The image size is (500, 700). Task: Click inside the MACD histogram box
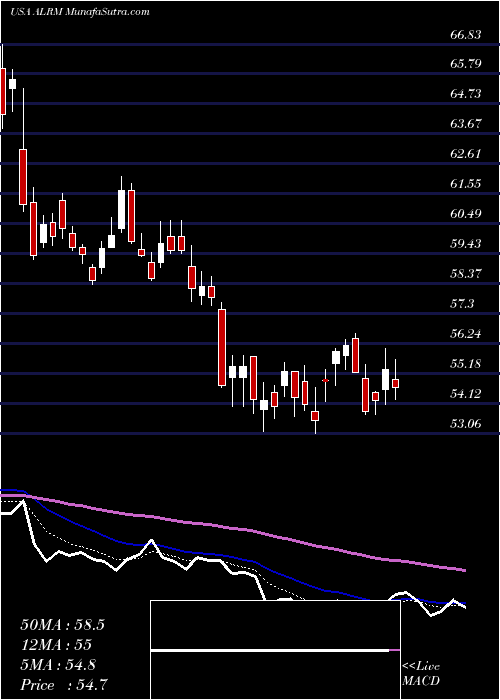[x=275, y=650]
